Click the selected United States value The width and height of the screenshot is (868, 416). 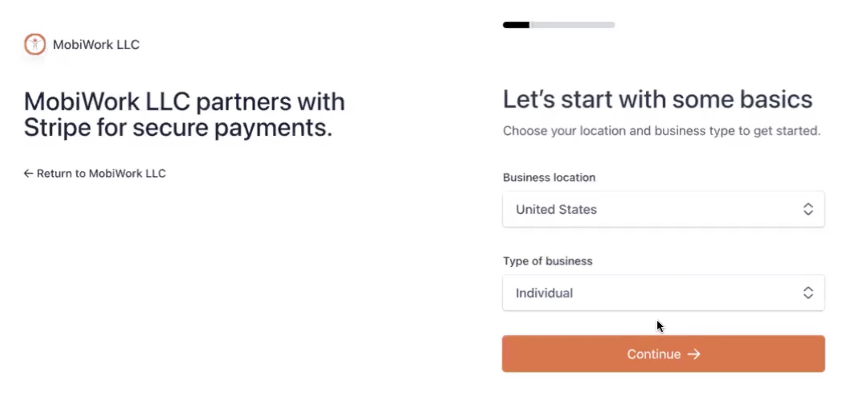556,210
